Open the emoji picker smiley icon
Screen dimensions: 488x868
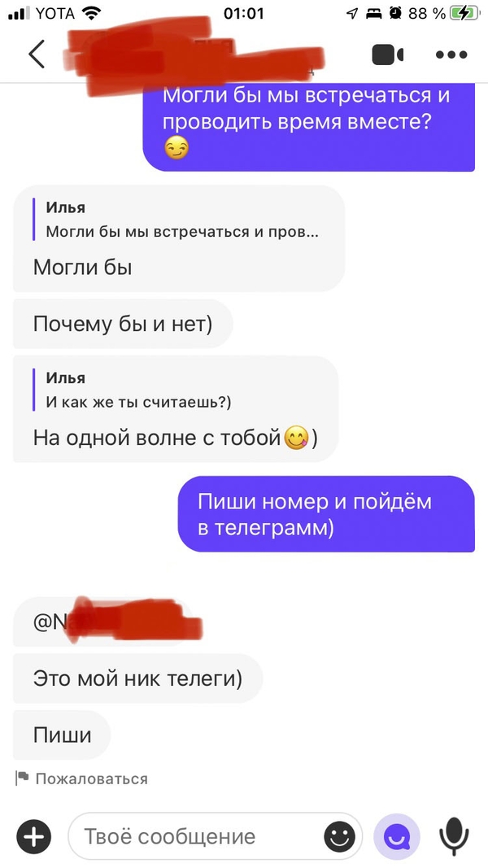[339, 836]
